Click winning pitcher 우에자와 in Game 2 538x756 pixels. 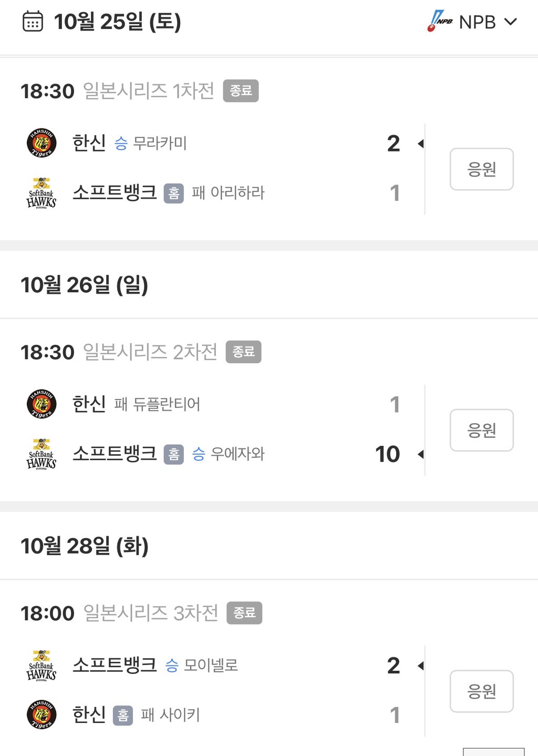tap(237, 454)
